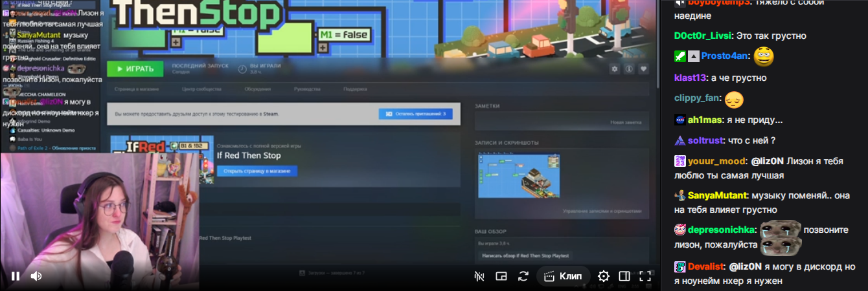Click Новая заметка in notes panel

tap(626, 122)
